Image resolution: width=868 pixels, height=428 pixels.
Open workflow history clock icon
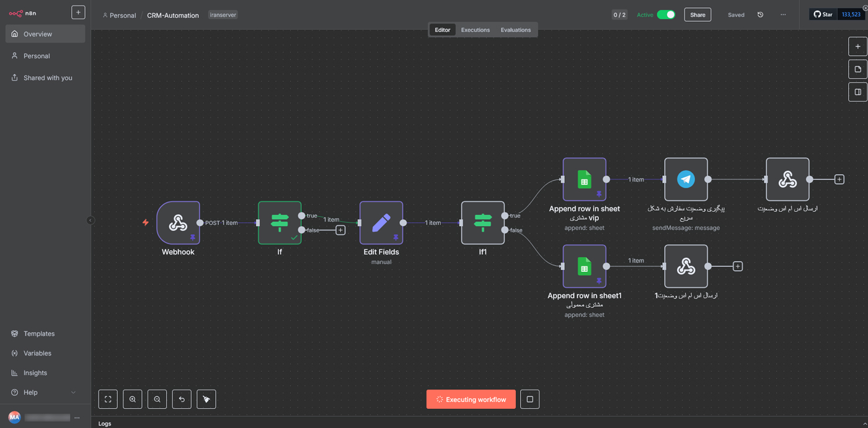pos(760,15)
